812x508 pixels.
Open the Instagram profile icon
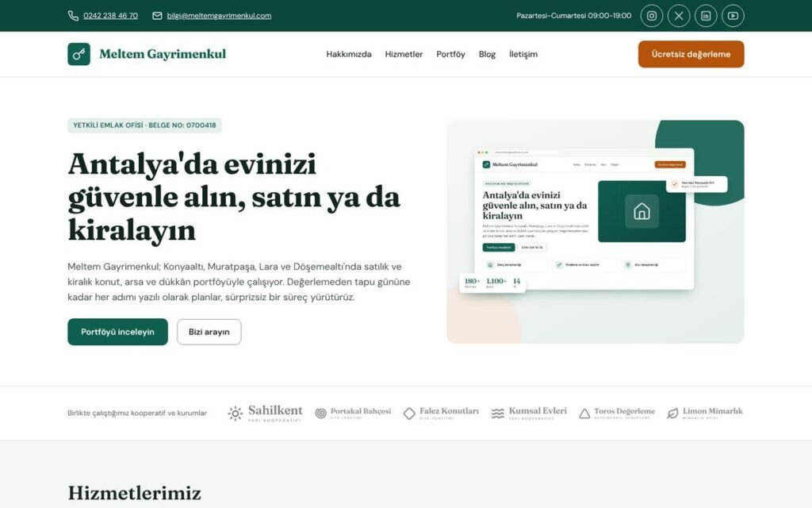[x=652, y=16]
